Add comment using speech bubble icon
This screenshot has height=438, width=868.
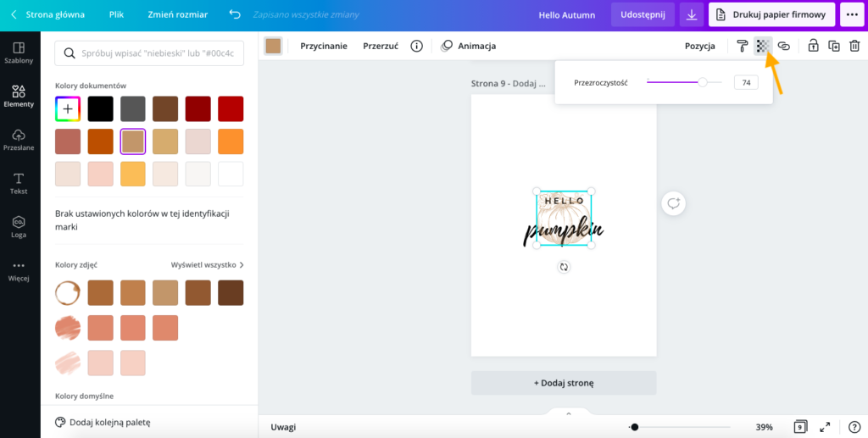674,203
